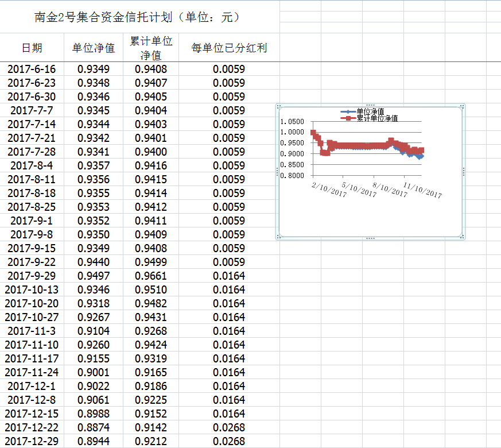Select the 日期 column header cell

(32, 48)
